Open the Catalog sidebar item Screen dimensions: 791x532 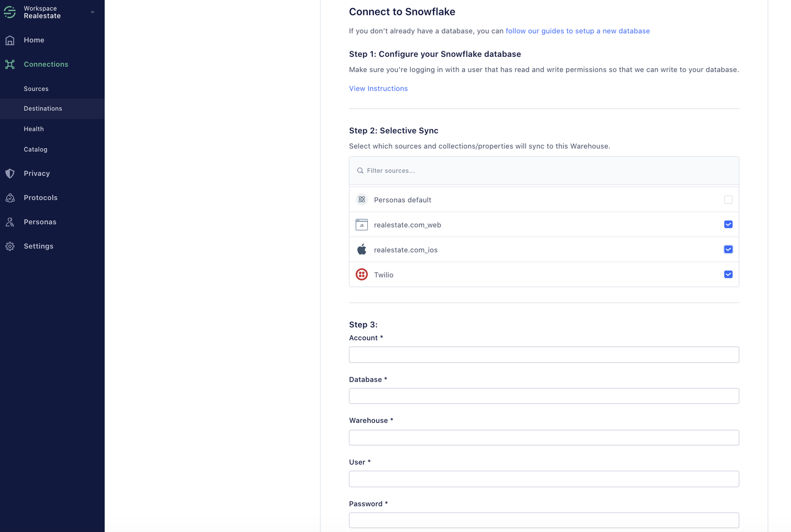(36, 149)
